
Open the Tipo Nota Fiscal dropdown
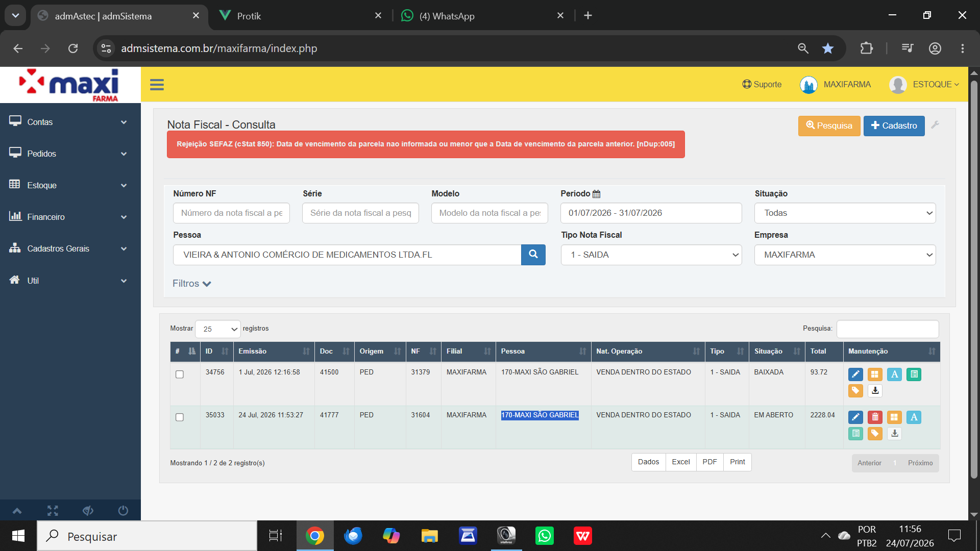coord(651,255)
